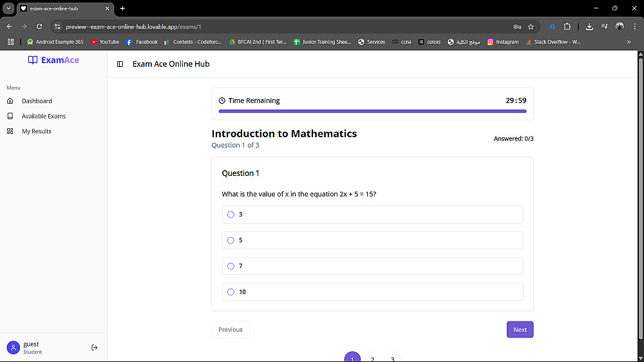The height and width of the screenshot is (362, 644).
Task: Open the browser downloads icon
Action: (x=589, y=26)
